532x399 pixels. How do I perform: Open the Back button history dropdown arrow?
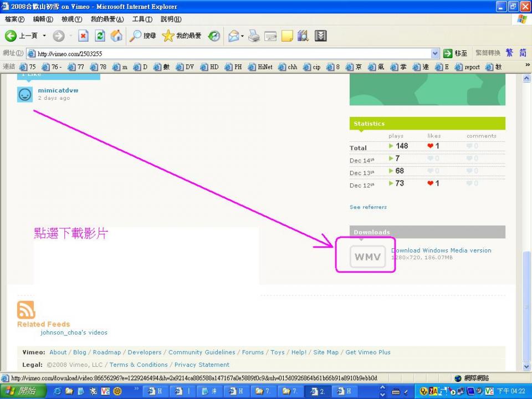coord(45,36)
